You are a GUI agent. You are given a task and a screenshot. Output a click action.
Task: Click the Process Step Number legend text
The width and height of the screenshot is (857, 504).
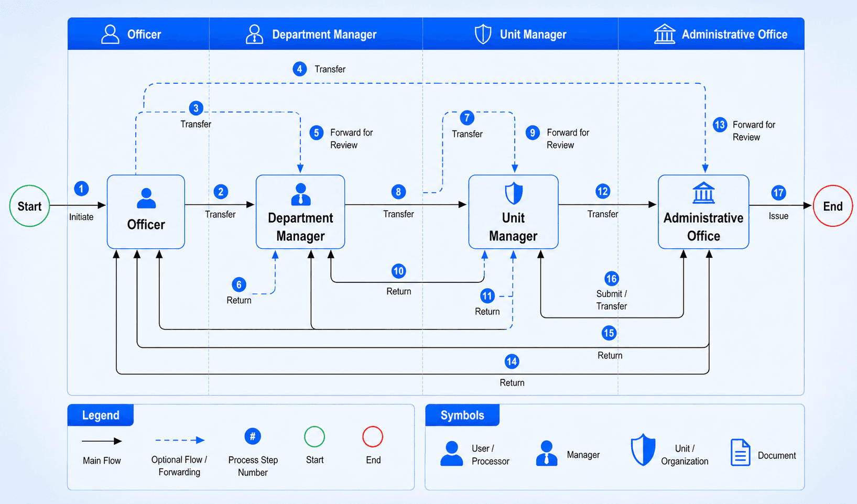point(253,466)
